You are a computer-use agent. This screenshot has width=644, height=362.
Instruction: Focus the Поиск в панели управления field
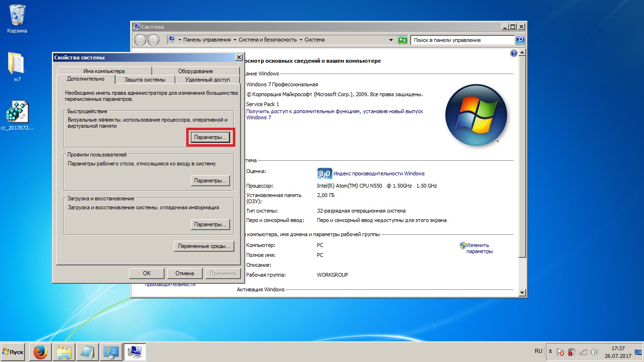coord(463,40)
